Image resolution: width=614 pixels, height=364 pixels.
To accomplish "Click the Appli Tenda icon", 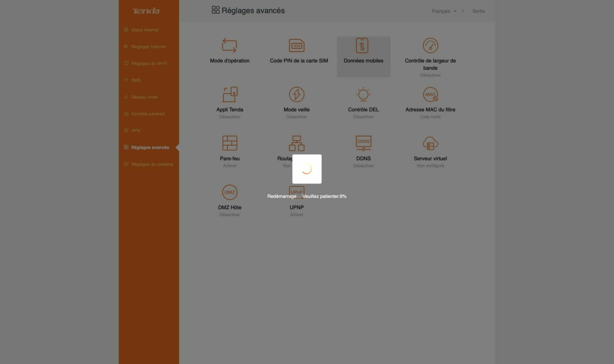I will [x=230, y=95].
